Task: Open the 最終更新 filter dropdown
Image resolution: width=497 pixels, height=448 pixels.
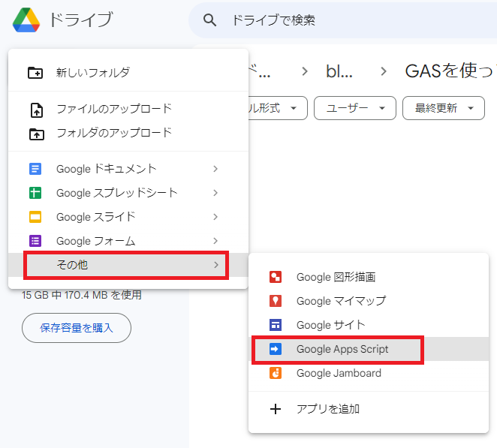Action: coord(444,108)
